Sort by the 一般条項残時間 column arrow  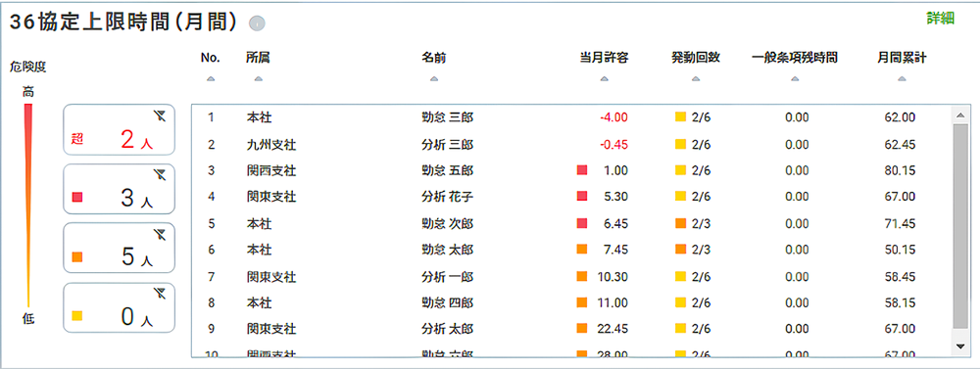795,79
